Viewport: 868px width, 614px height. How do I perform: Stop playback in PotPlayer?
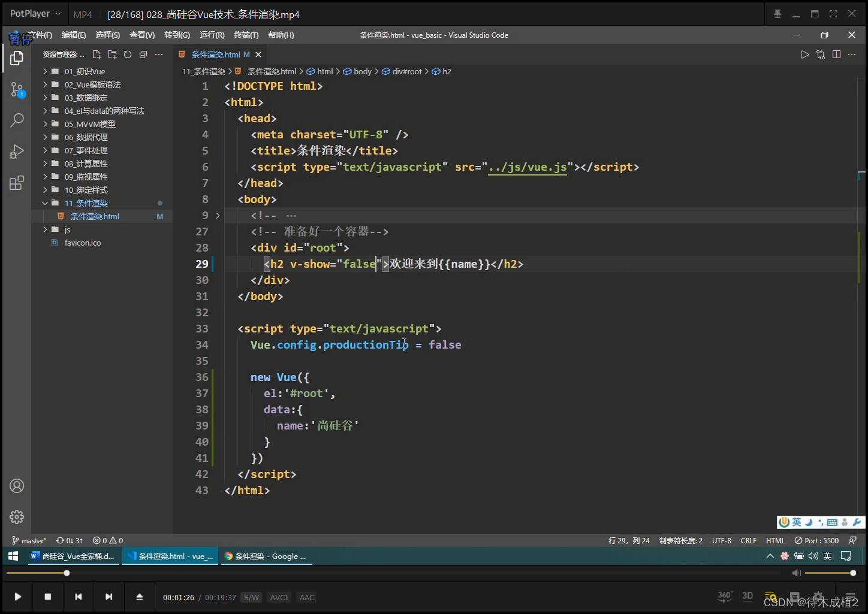tap(48, 597)
